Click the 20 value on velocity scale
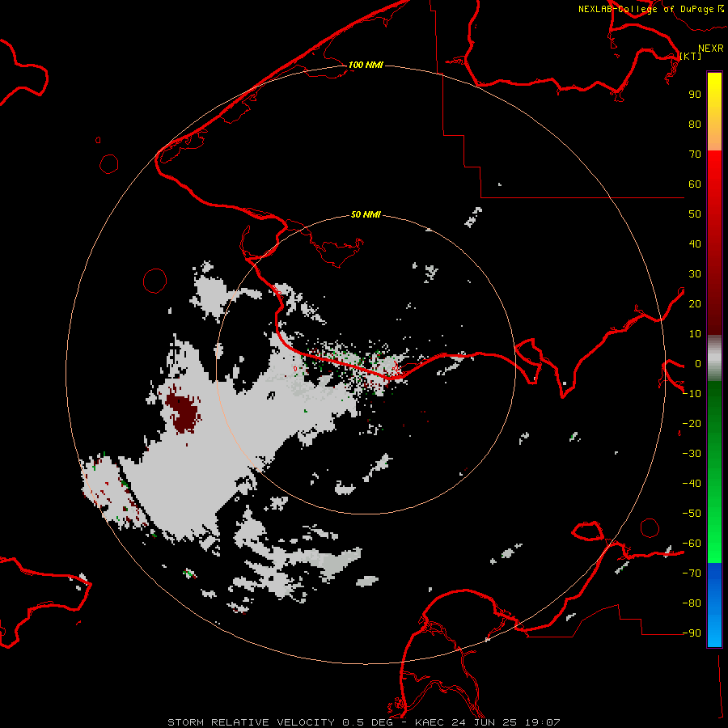 [695, 304]
